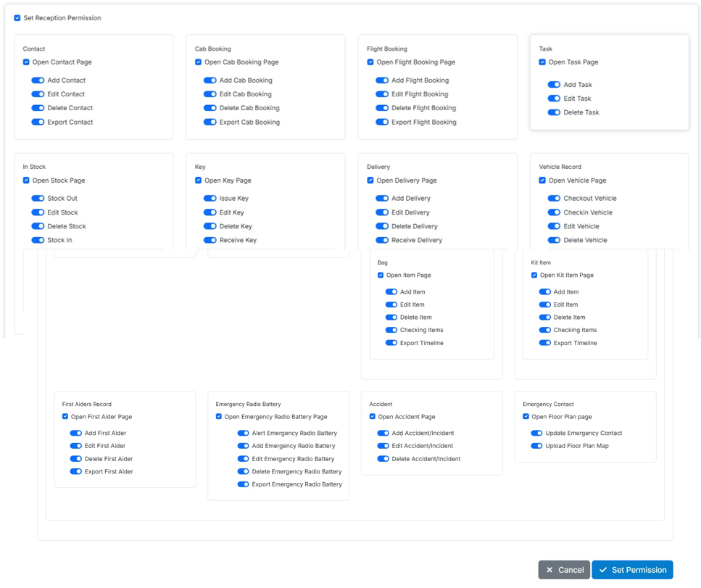This screenshot has width=701, height=588.
Task: Click the Cancel button
Action: click(564, 570)
